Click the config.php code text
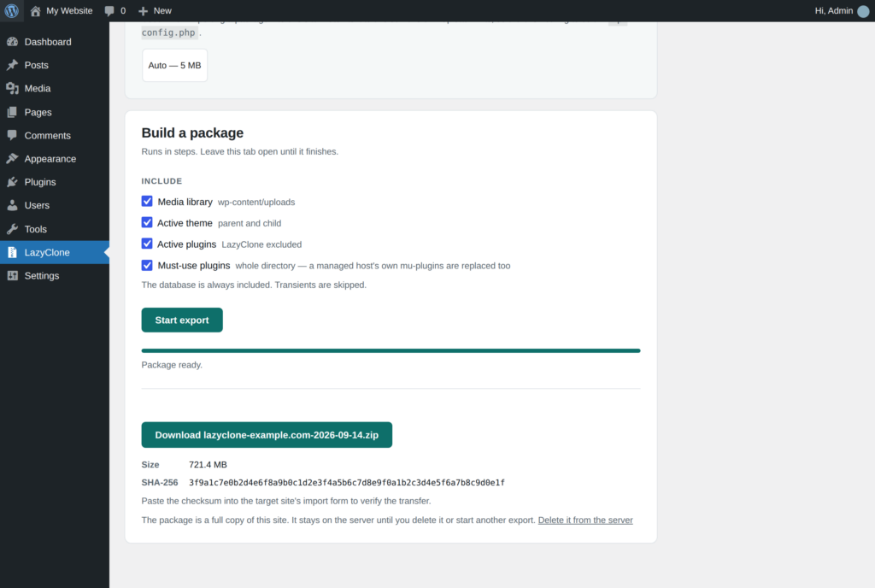875x588 pixels. click(x=168, y=33)
